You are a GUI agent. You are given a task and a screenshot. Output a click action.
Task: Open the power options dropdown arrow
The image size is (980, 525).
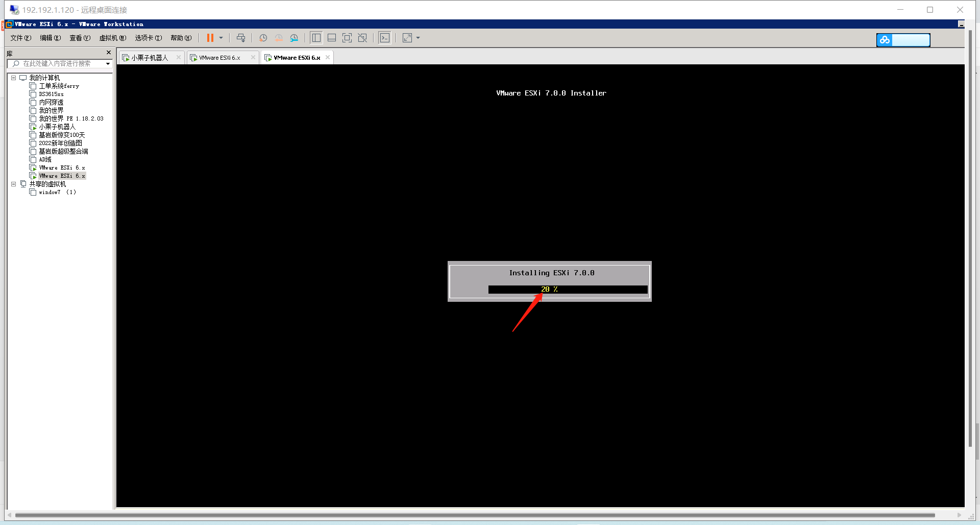[221, 38]
